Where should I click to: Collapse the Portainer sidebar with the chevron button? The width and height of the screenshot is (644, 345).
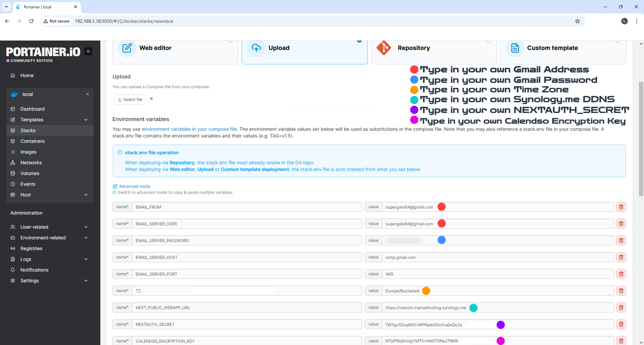coord(88,51)
